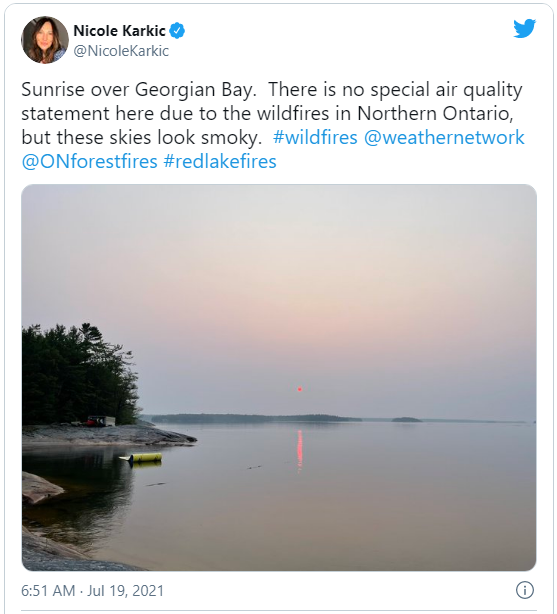Open Nicole Karkic's profile avatar photo
This screenshot has height=614, width=557.
(x=45, y=40)
